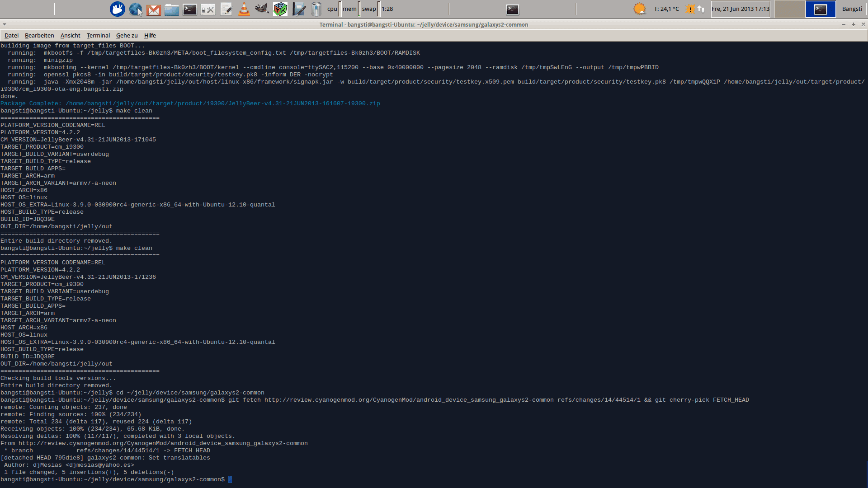Launch terminal emulator from panel launcher

tap(190, 9)
